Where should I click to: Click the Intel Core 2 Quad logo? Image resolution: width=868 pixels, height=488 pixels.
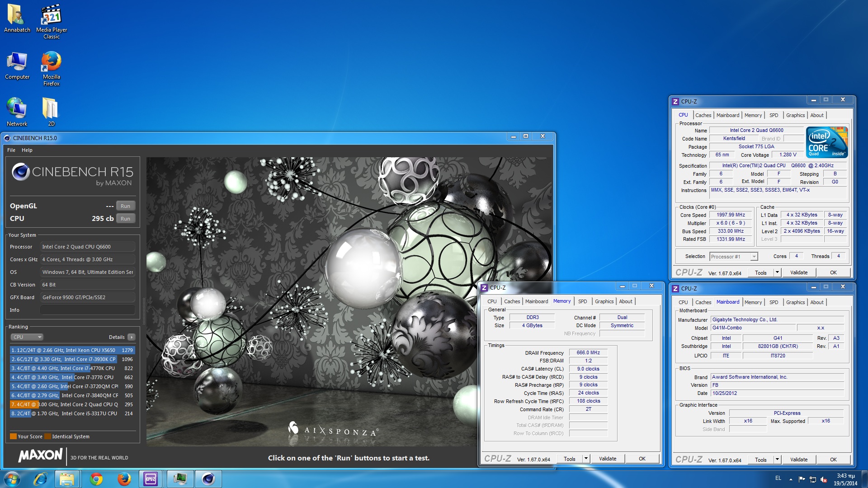point(827,142)
